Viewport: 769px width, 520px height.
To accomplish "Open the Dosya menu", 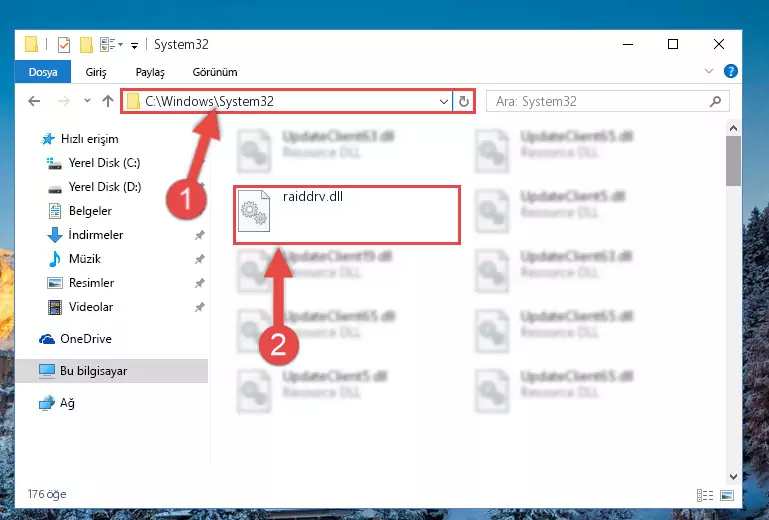I will click(43, 72).
